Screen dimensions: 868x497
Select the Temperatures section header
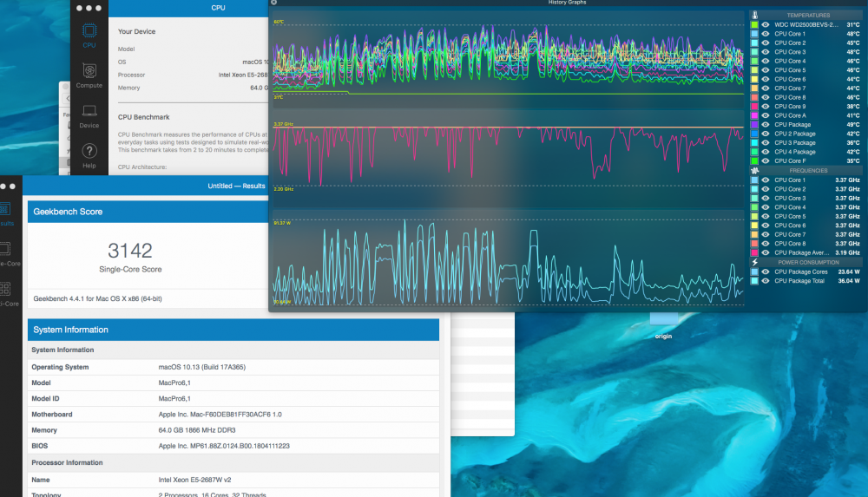coord(808,15)
